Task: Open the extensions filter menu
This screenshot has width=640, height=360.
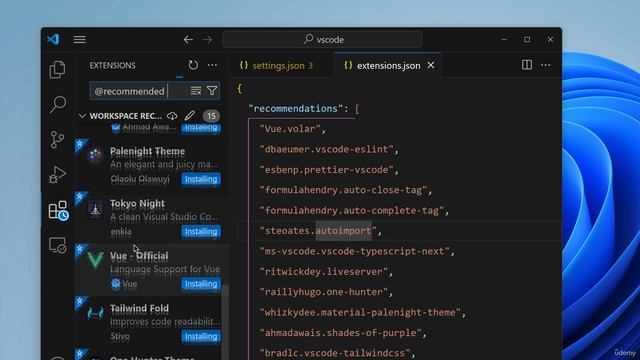Action: tap(212, 91)
